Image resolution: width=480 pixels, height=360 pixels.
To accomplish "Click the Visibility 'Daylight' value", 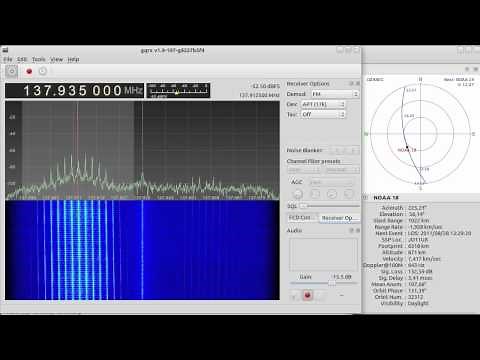I will (418, 303).
